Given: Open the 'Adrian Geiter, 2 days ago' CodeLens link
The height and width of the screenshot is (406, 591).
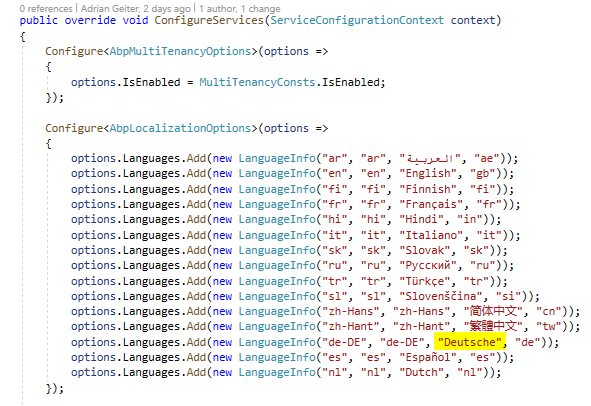Looking at the screenshot, I should [136, 8].
